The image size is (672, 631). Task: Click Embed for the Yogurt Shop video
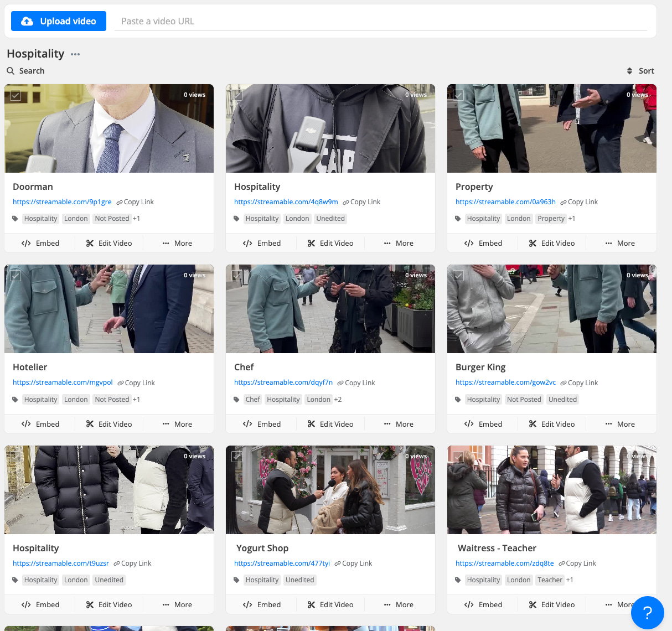click(x=262, y=605)
